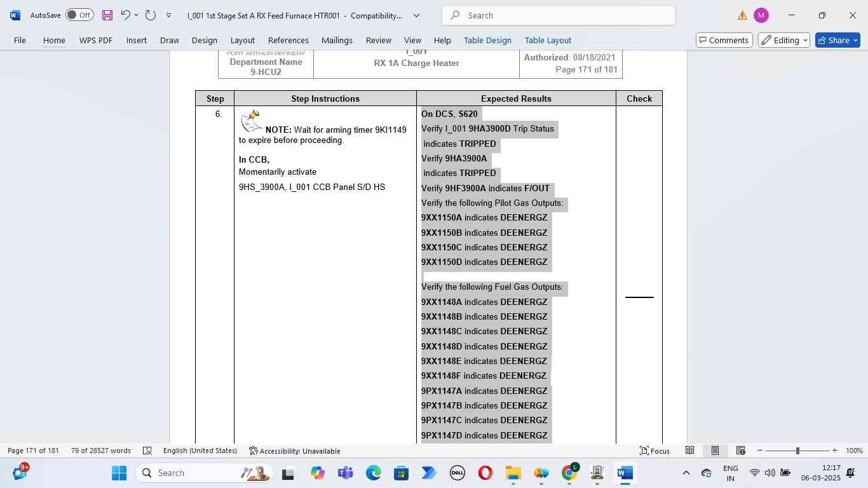This screenshot has height=488, width=868.
Task: Switch to the Layout tab
Action: point(243,40)
